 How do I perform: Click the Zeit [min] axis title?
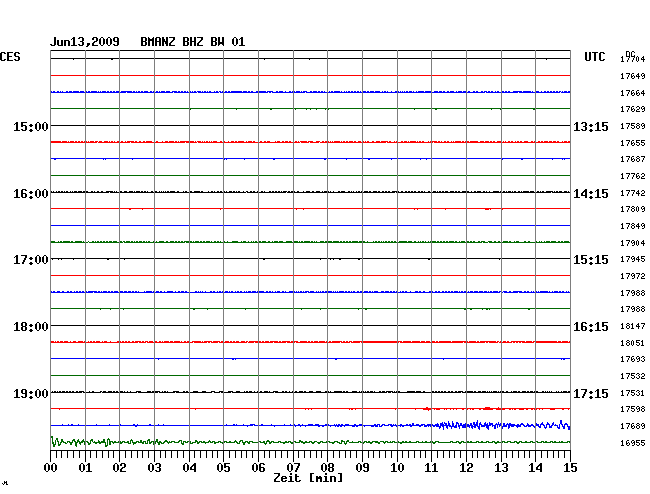(308, 478)
